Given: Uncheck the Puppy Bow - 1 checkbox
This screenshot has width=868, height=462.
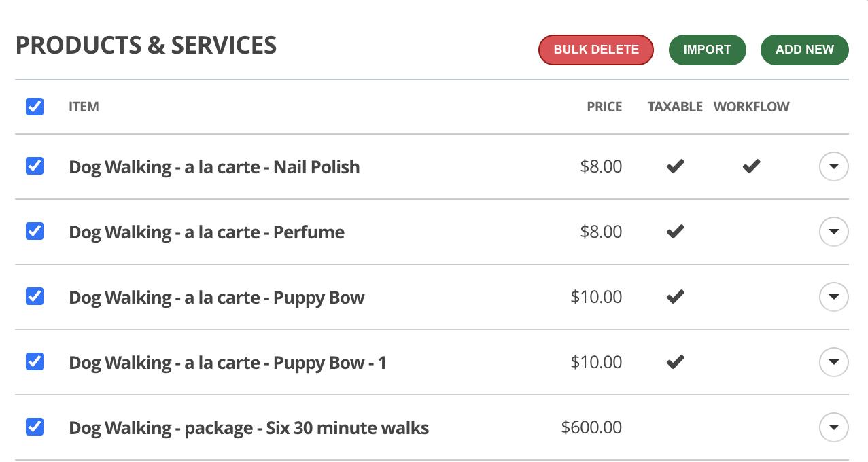Looking at the screenshot, I should pyautogui.click(x=35, y=362).
